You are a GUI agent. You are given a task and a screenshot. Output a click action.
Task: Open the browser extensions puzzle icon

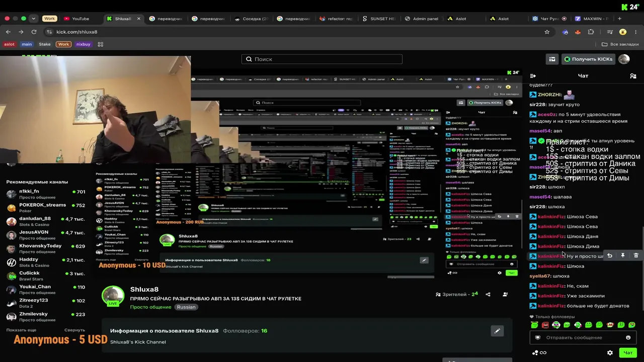point(591,32)
